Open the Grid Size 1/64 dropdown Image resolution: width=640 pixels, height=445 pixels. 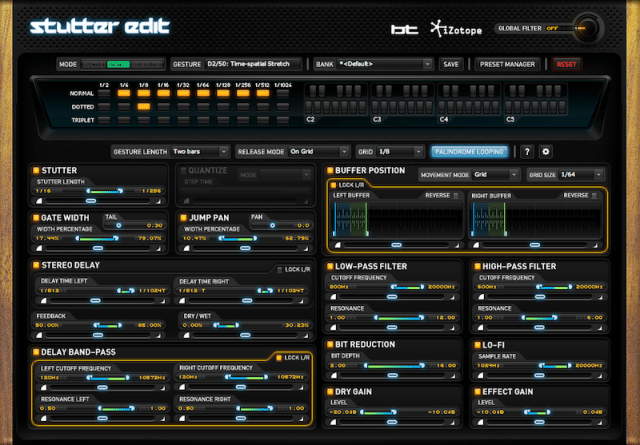581,175
